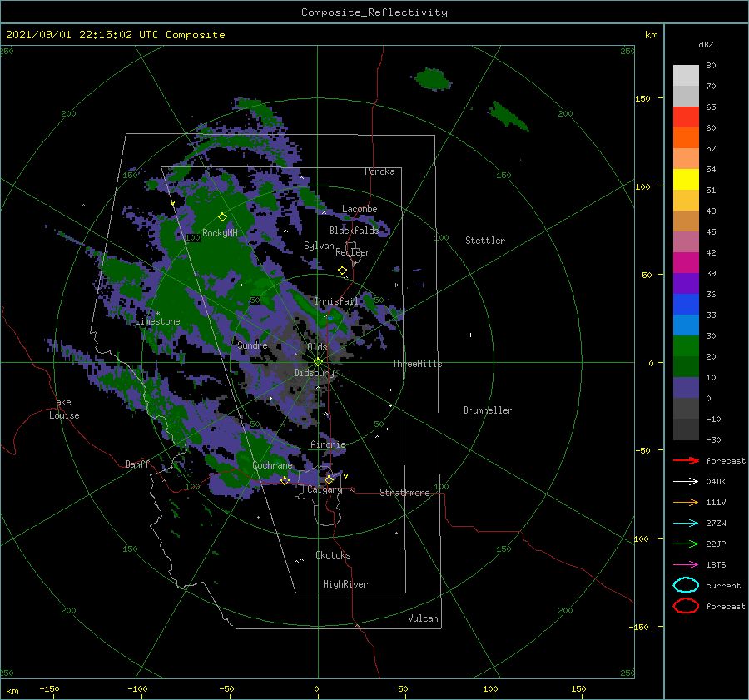Viewport: 749px width, 700px height.
Task: Click the km unit label at bottom left
Action: (x=12, y=691)
